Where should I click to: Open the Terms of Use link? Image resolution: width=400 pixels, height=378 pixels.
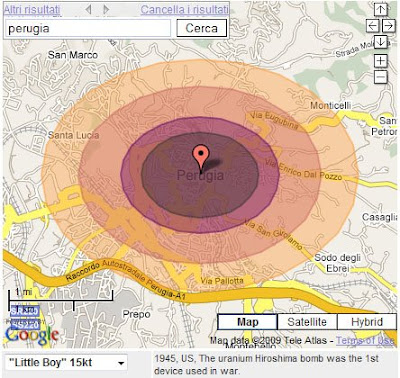(x=365, y=340)
